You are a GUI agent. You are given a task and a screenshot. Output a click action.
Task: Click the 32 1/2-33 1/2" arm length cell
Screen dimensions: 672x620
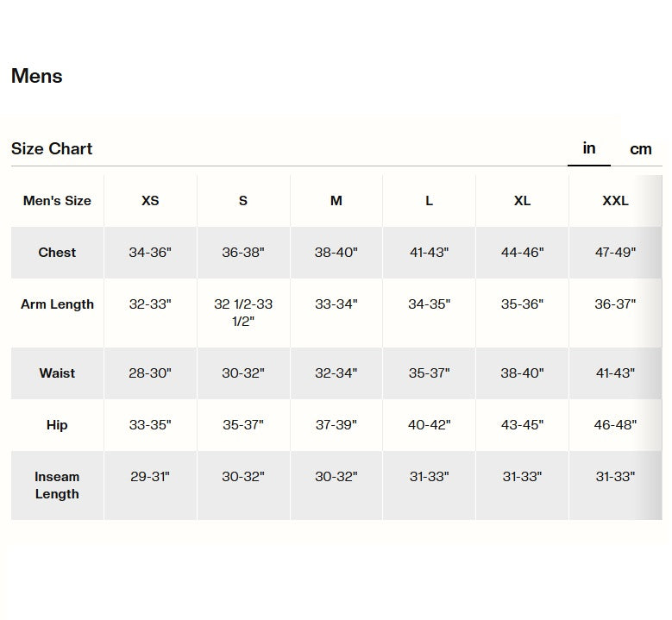click(x=243, y=313)
